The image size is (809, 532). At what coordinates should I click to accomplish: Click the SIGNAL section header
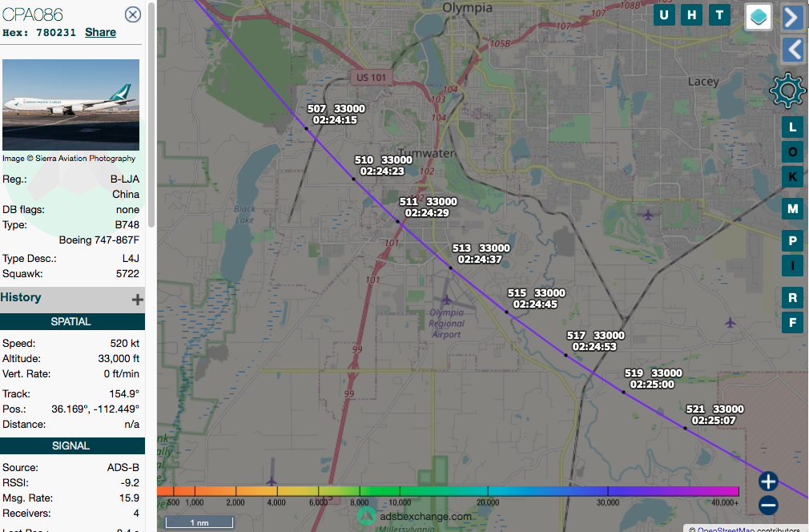coord(72,445)
